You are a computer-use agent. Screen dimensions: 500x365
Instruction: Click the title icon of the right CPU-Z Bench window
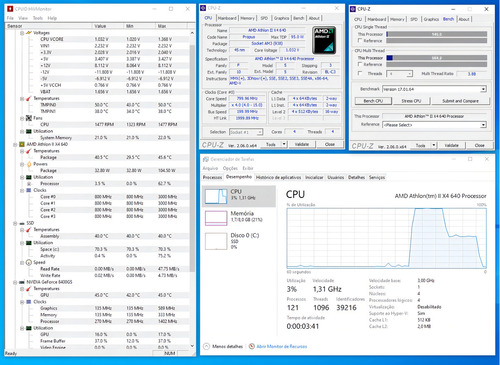click(353, 9)
